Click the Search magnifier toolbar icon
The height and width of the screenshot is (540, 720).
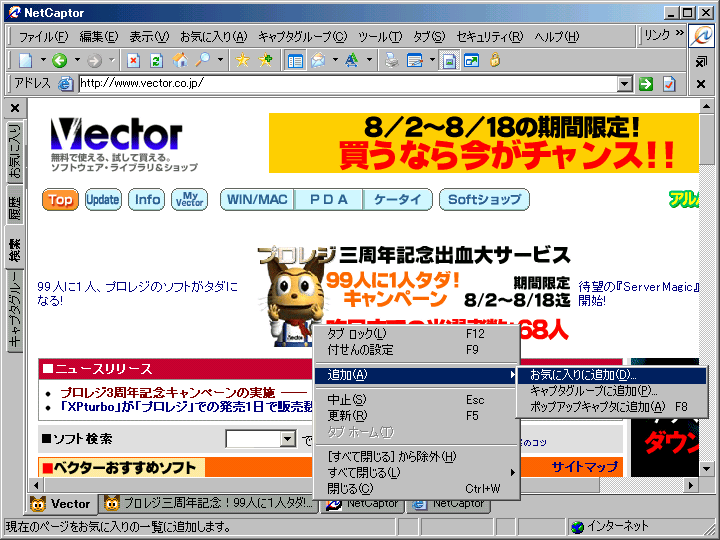[203, 60]
